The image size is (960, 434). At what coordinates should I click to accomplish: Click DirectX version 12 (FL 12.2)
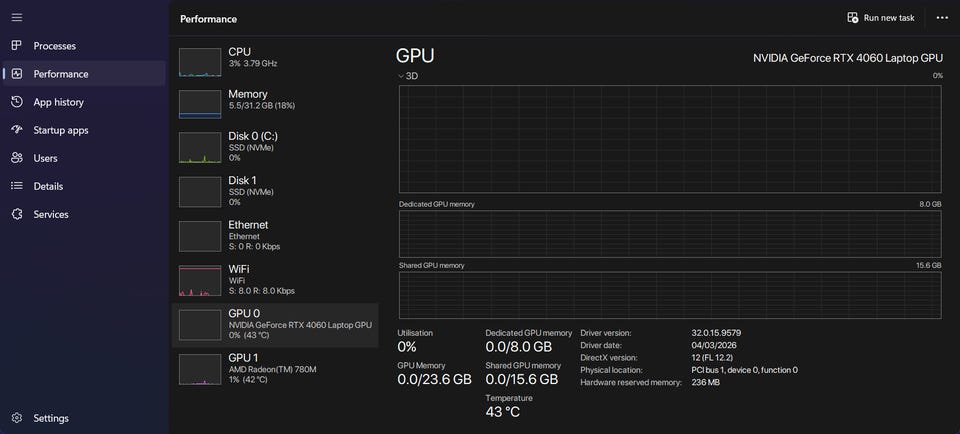tap(712, 357)
